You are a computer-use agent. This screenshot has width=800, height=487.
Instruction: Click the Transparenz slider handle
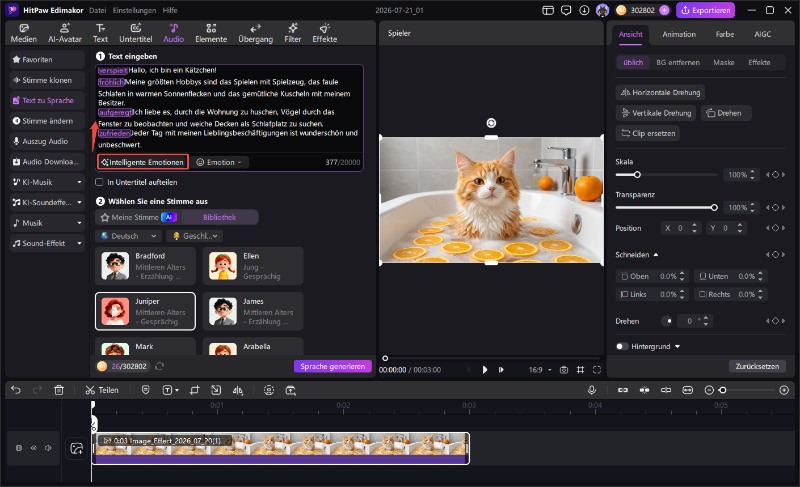714,208
